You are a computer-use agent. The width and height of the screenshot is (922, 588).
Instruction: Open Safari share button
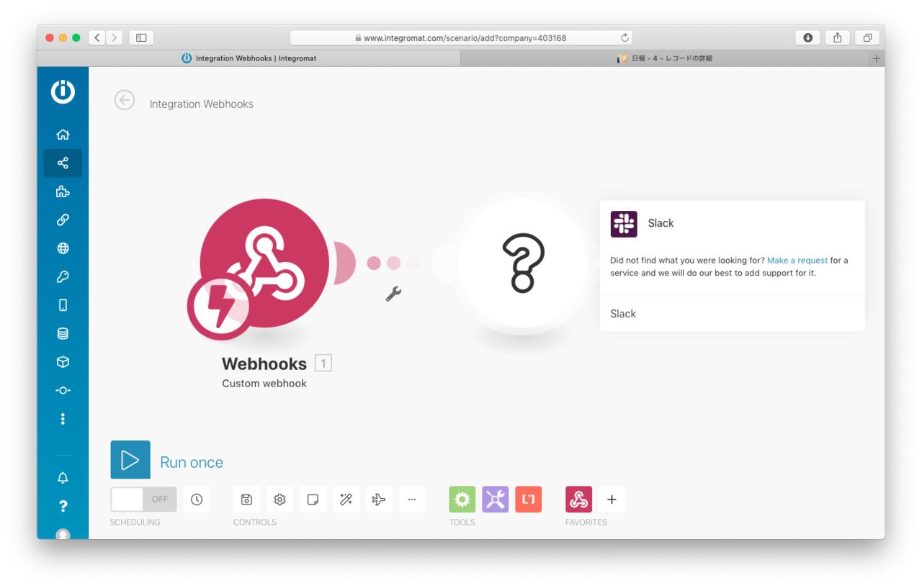pyautogui.click(x=837, y=37)
